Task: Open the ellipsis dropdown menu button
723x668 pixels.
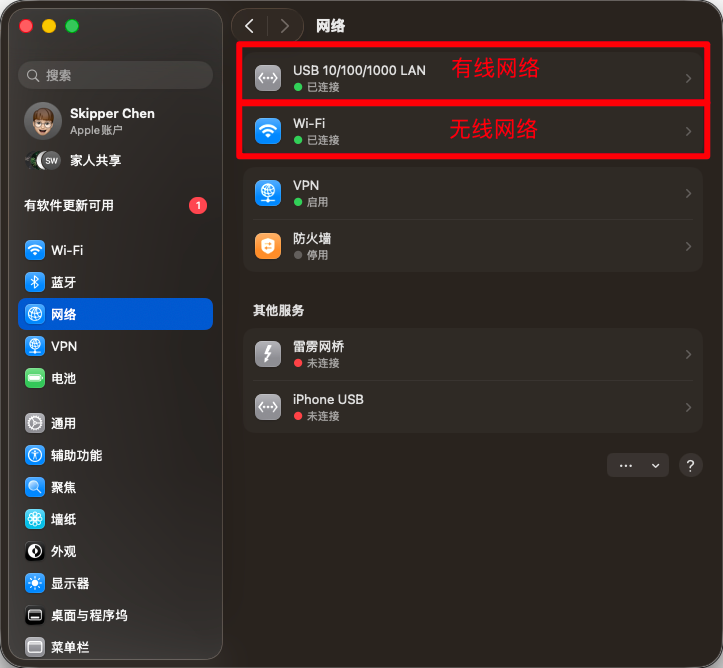Action: (x=638, y=465)
